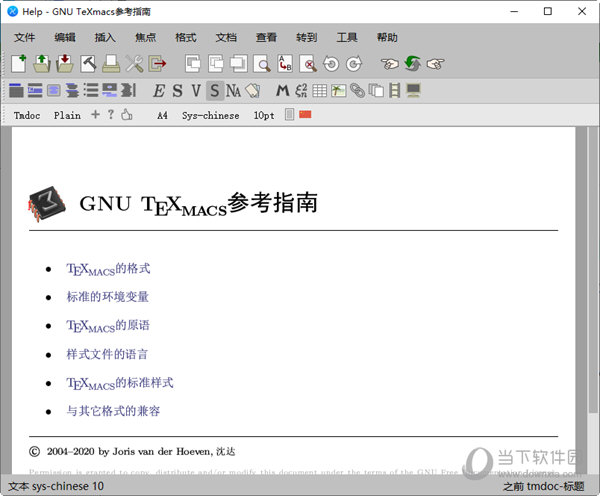The width and height of the screenshot is (600, 496).
Task: Click the stacked pages fold icon
Action: click(x=376, y=91)
